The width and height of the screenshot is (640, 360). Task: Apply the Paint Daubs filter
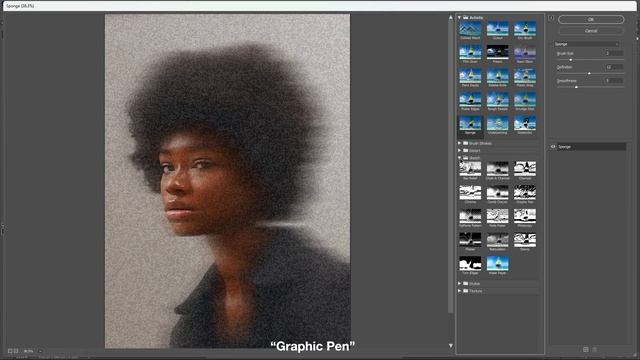(x=470, y=77)
